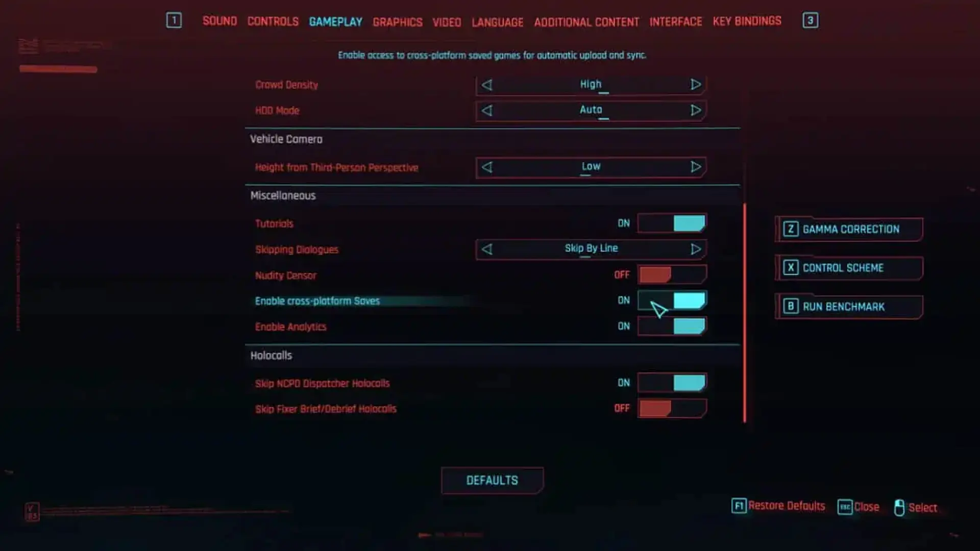
Task: Expand Vehicle Camera Height dropdown
Action: click(695, 166)
